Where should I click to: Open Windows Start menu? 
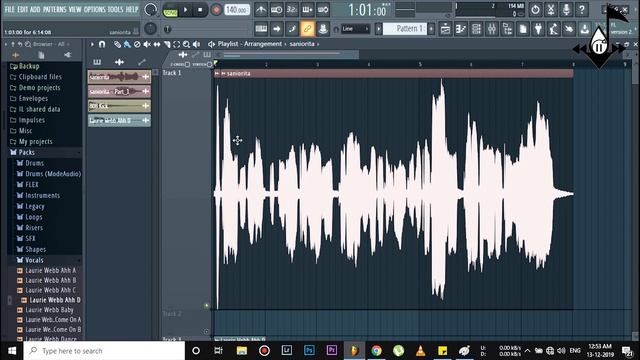tap(12, 351)
